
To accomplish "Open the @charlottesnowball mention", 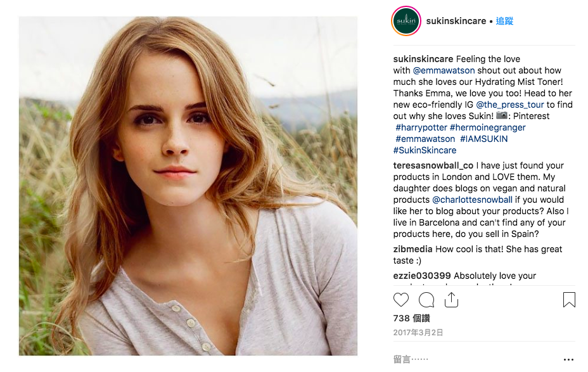I will (x=473, y=200).
